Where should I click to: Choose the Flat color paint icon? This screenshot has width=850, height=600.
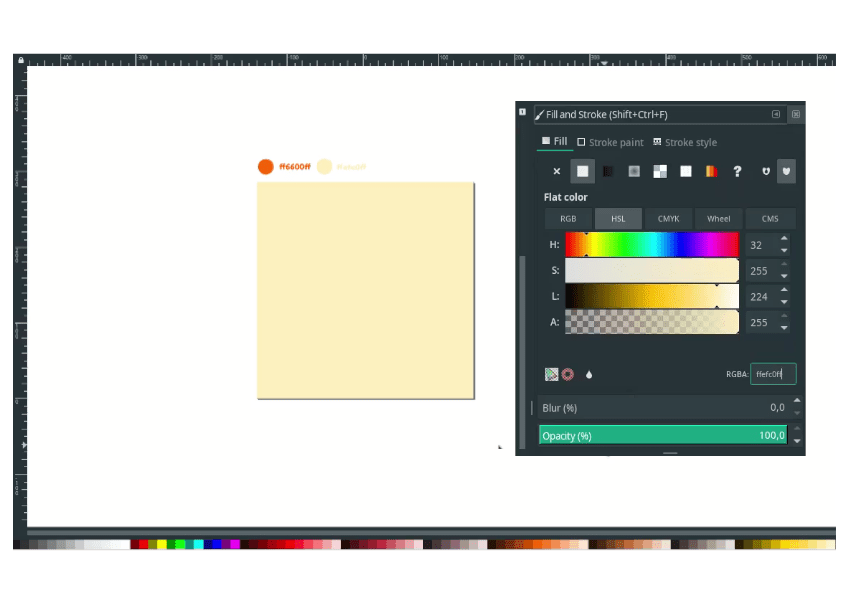point(582,171)
